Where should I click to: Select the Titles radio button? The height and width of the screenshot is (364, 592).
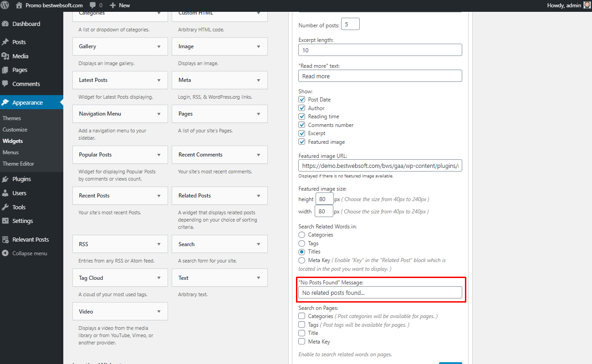click(302, 252)
